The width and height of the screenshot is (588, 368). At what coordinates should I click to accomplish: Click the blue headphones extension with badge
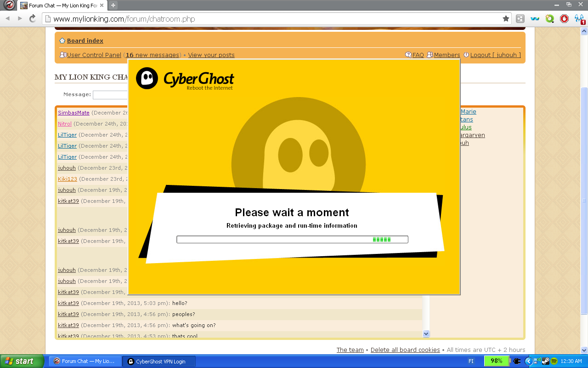[579, 19]
